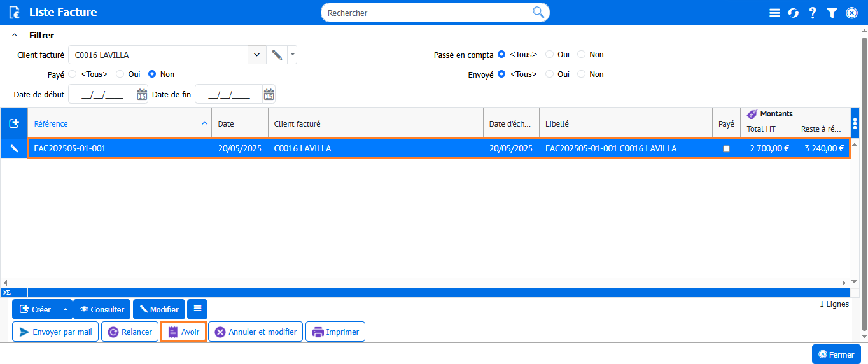The width and height of the screenshot is (868, 364).
Task: Click add-row icon in table header corner
Action: point(14,123)
